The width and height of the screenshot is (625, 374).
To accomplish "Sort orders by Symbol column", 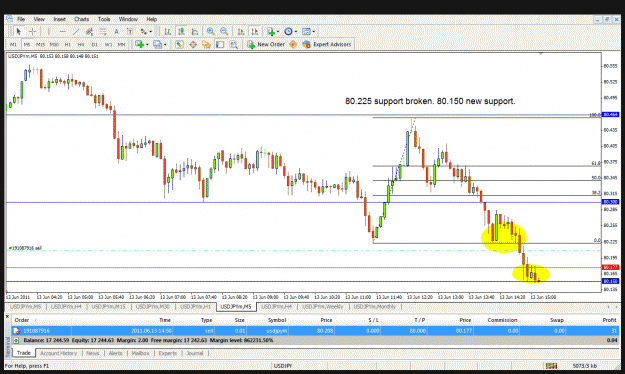I will pyautogui.click(x=277, y=320).
